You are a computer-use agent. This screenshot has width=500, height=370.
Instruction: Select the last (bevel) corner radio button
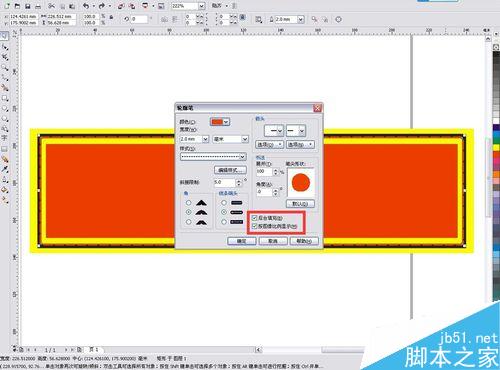(189, 222)
